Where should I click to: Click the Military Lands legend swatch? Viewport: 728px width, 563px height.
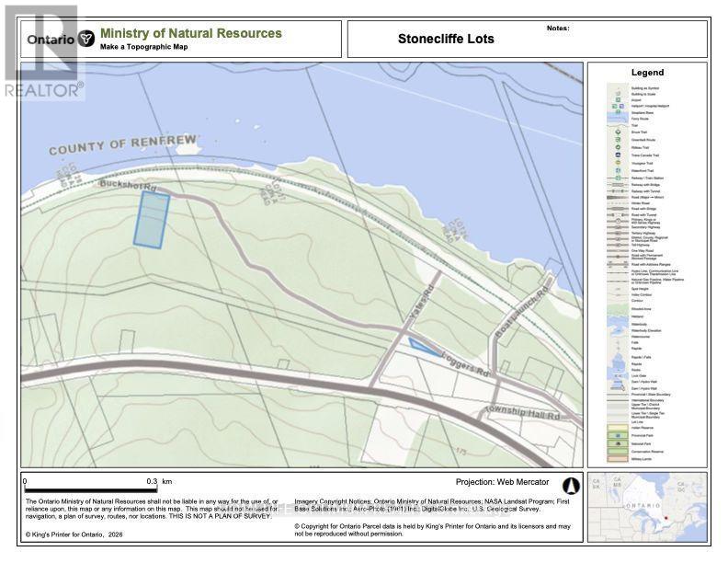(618, 459)
